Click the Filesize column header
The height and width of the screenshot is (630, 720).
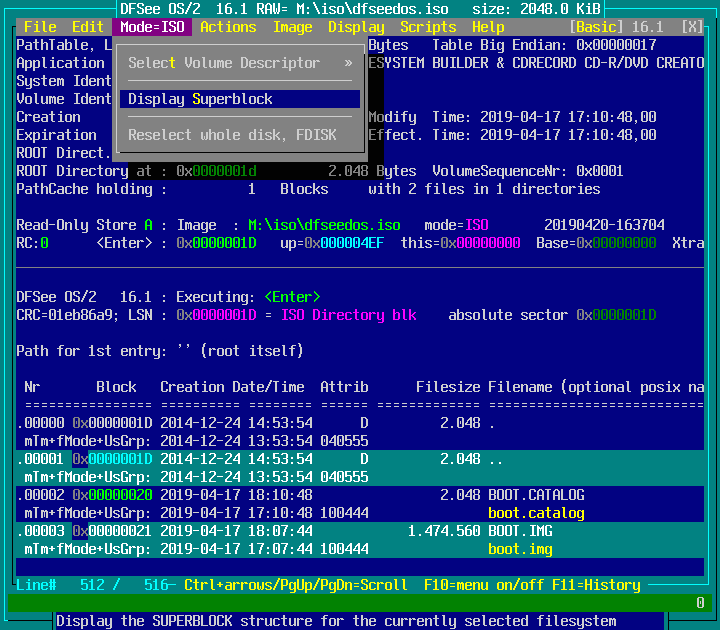tap(448, 387)
